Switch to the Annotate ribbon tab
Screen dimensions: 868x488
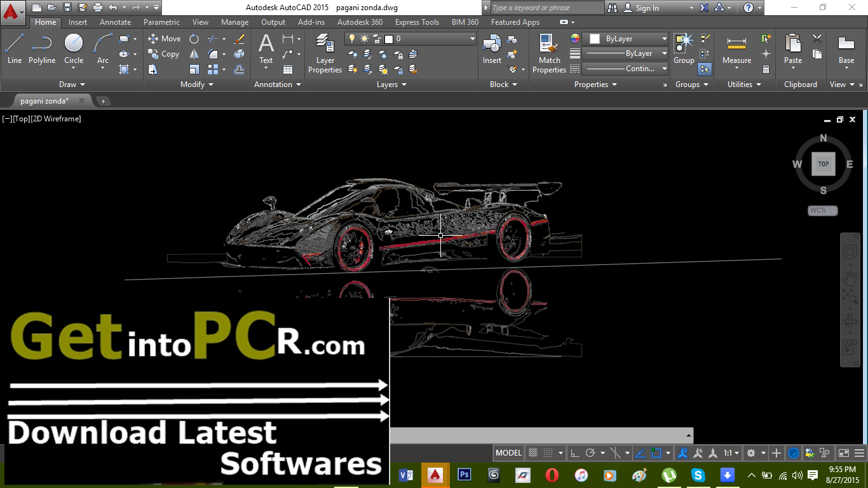116,22
